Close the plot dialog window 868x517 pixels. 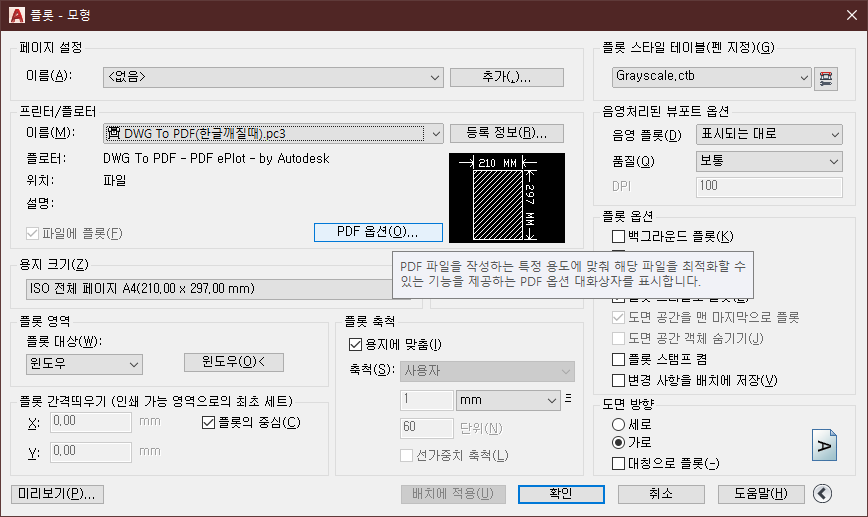coord(851,15)
